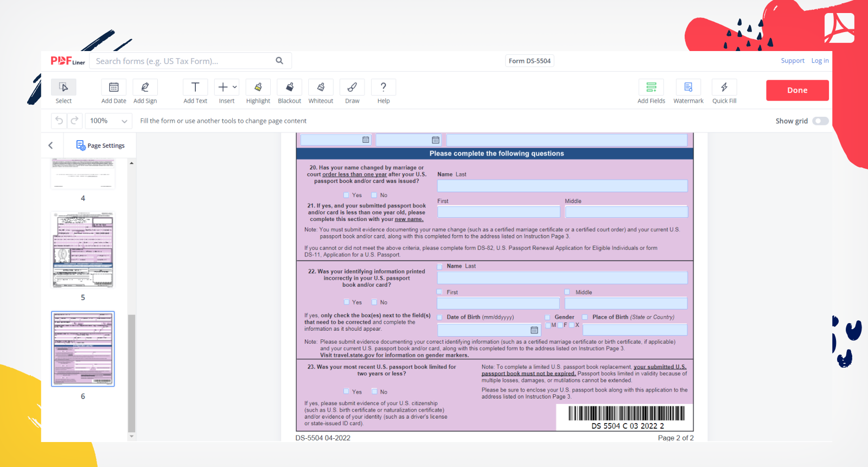Tick the First name correction checkbox
Screen dimensions: 868x467
tap(440, 292)
